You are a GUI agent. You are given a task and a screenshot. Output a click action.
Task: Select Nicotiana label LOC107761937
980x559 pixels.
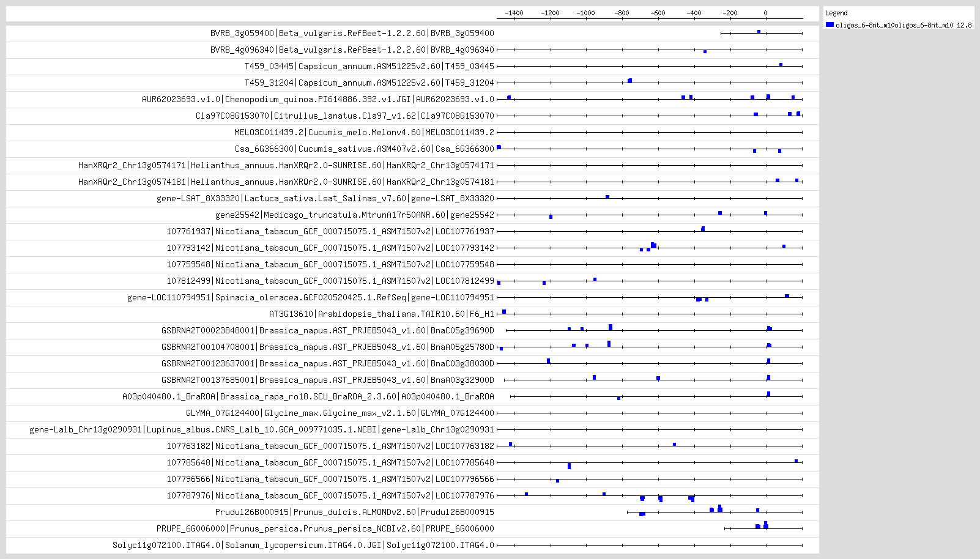(x=330, y=231)
